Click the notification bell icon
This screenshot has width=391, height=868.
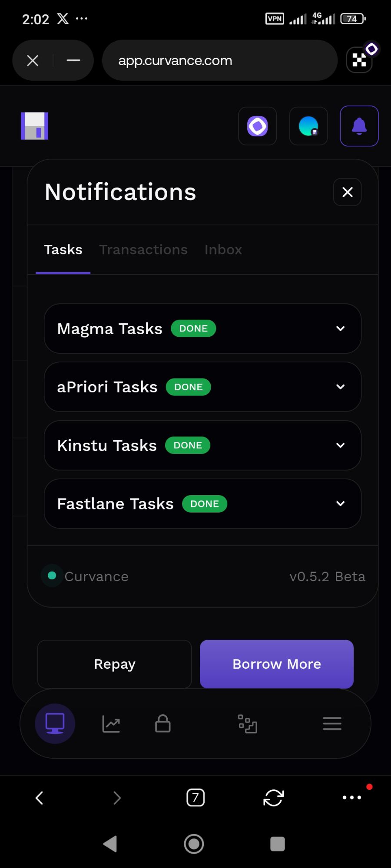(359, 126)
